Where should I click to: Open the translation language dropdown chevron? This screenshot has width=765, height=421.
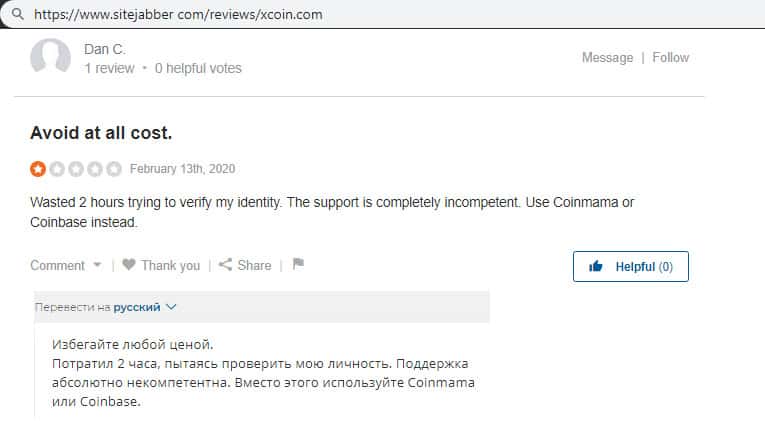171,307
